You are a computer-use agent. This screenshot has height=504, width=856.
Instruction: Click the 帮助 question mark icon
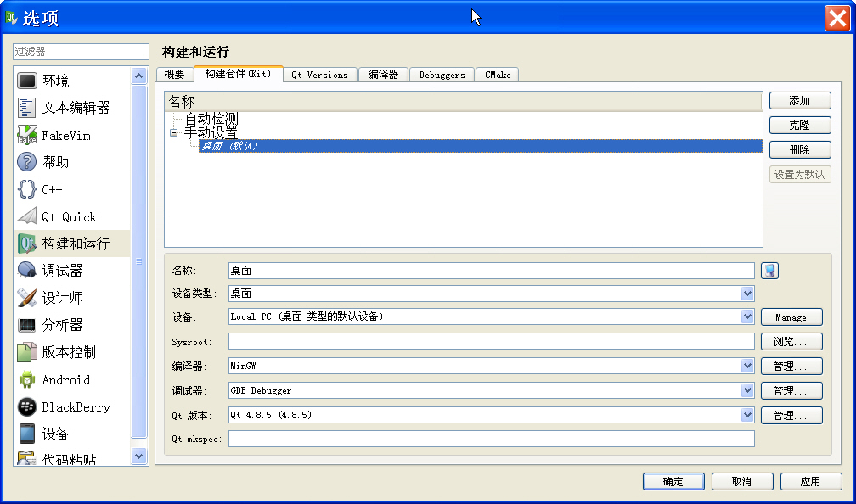27,162
